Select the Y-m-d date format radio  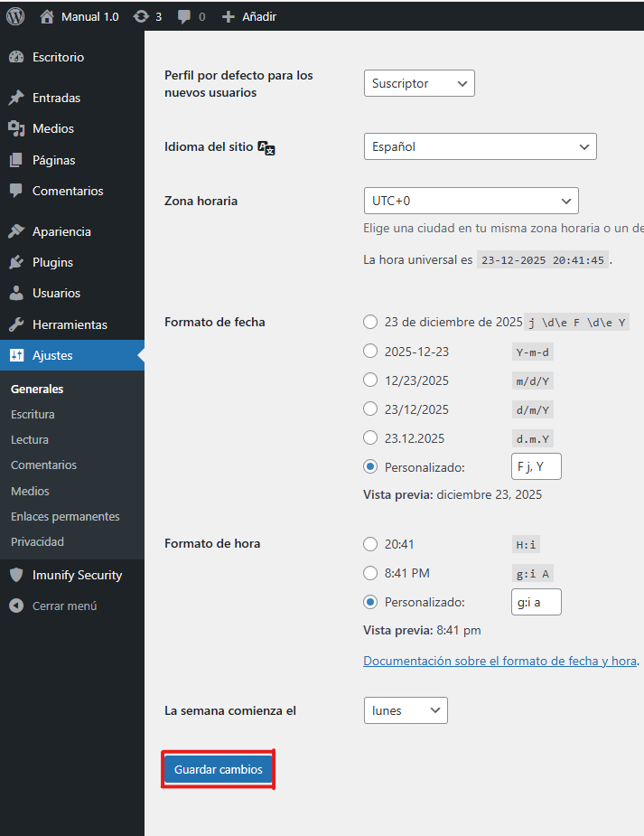click(370, 352)
